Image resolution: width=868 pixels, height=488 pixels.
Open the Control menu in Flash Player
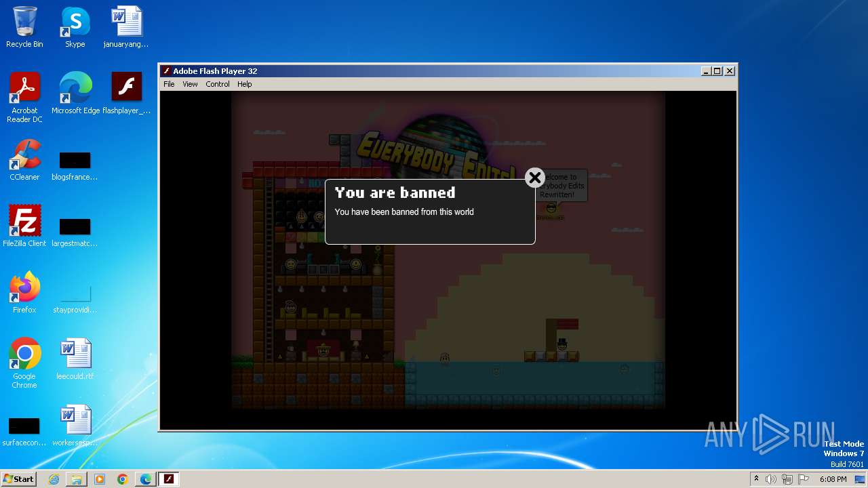point(218,84)
